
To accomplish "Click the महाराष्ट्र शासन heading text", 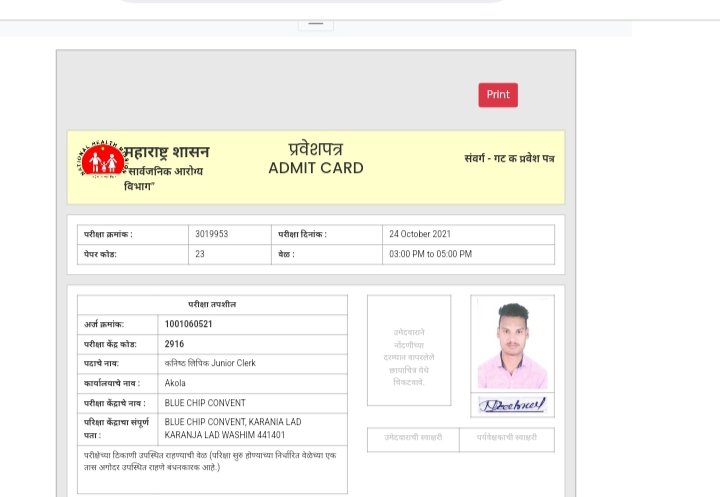I will (x=167, y=152).
